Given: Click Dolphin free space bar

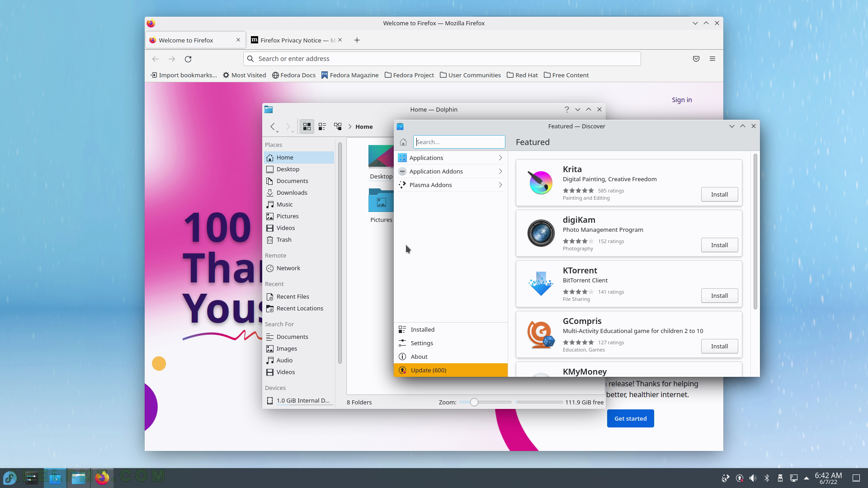Looking at the screenshot, I should tap(539, 402).
